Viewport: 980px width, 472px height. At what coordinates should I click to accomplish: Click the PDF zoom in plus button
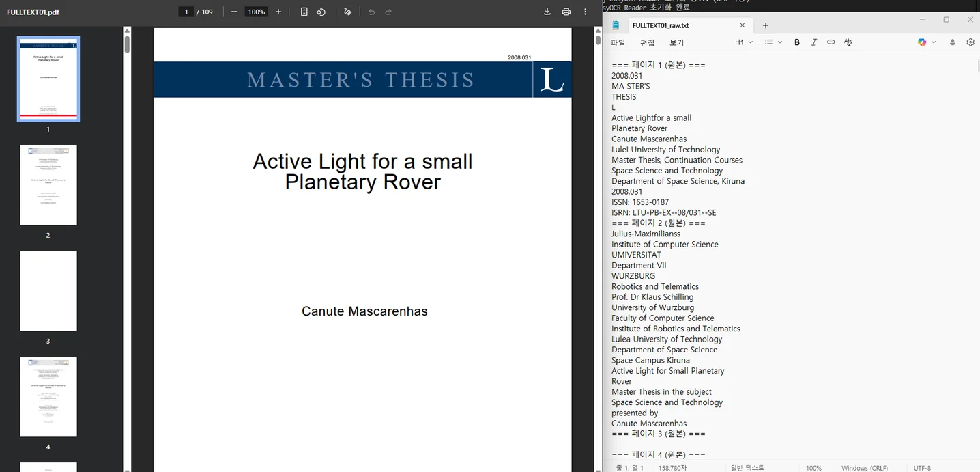[278, 12]
